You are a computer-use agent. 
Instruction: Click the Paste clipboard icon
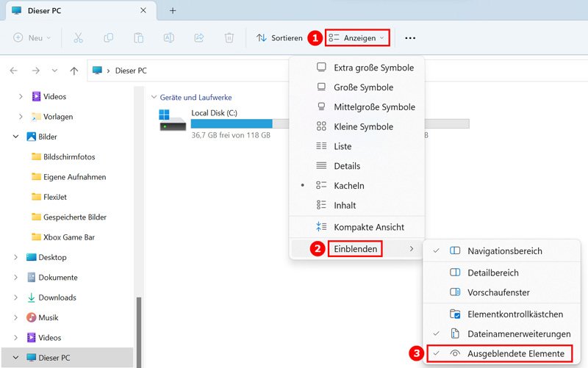(x=139, y=38)
